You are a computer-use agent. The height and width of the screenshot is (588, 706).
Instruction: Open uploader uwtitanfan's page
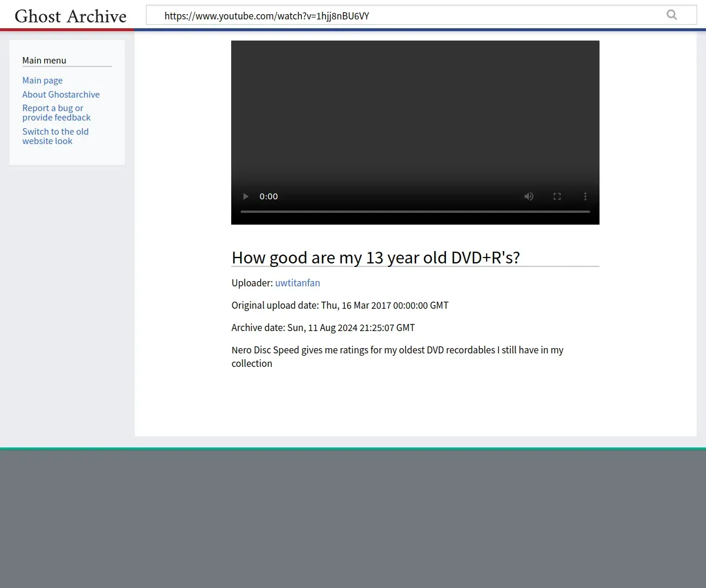tap(298, 283)
